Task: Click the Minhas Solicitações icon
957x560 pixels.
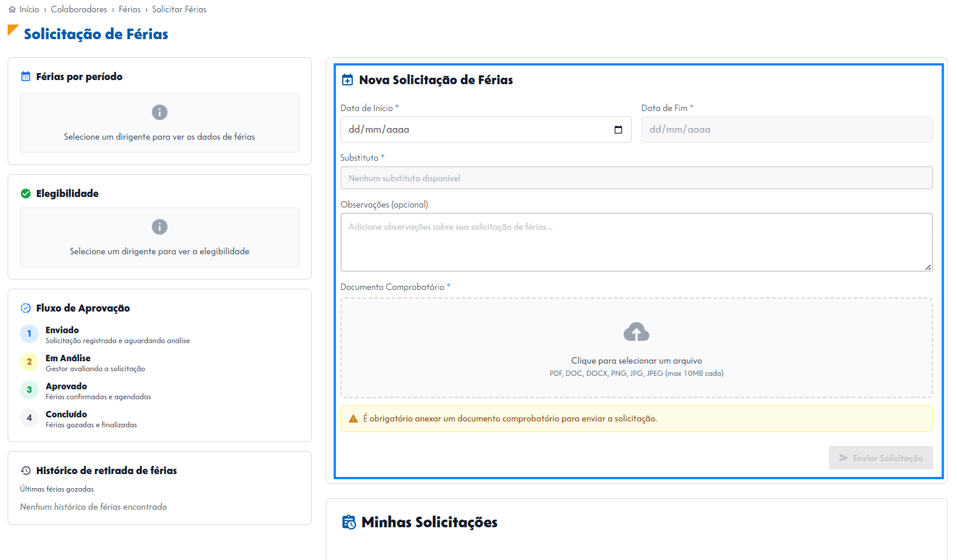Action: [x=349, y=522]
